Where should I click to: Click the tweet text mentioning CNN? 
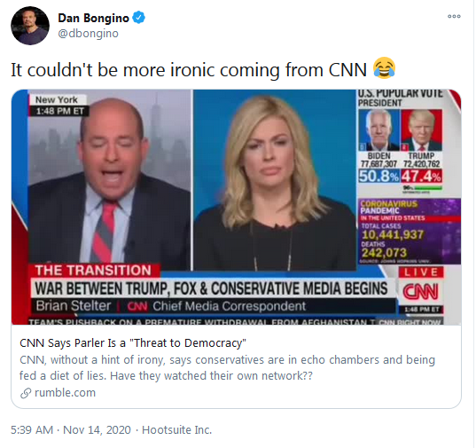point(189,70)
